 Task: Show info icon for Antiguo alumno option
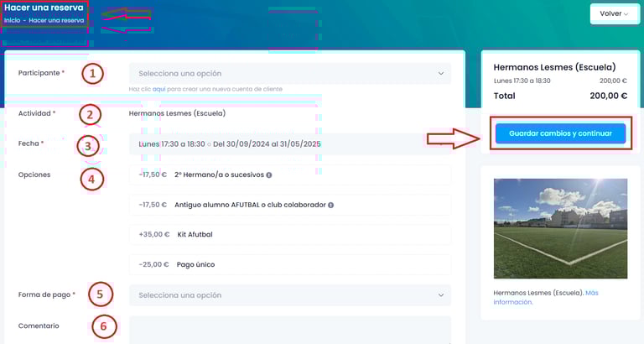pos(330,205)
